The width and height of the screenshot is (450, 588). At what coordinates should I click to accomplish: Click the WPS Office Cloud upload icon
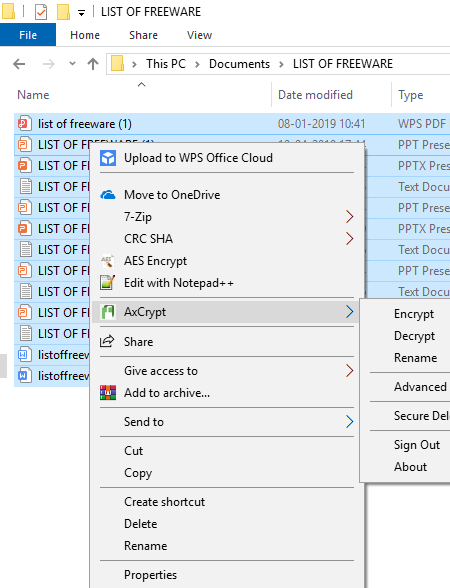click(x=108, y=158)
